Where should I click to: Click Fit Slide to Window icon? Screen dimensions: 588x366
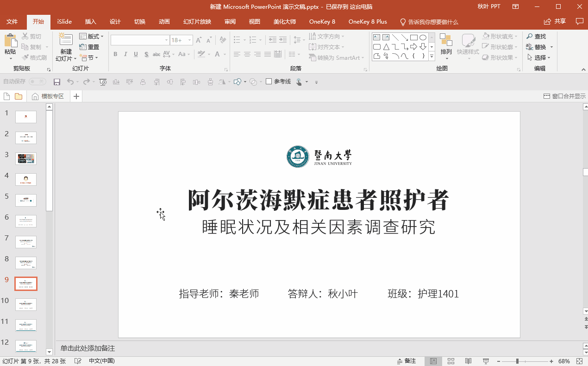[579, 361]
